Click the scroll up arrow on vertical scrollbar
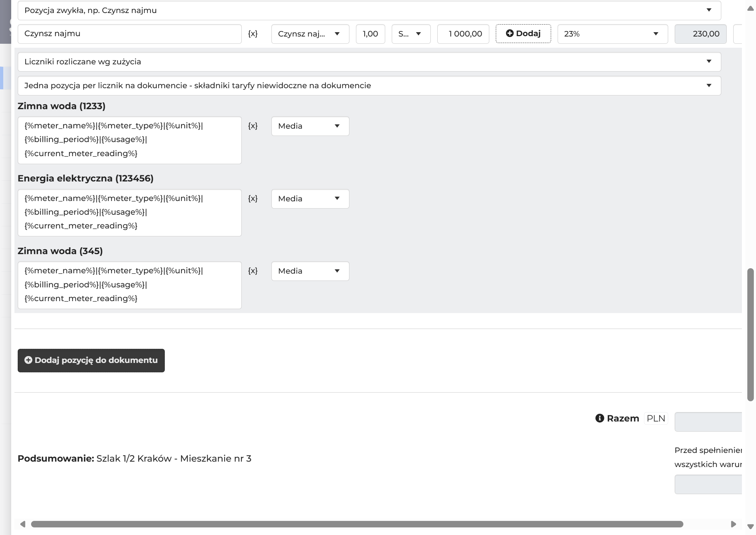The height and width of the screenshot is (535, 756). click(751, 9)
